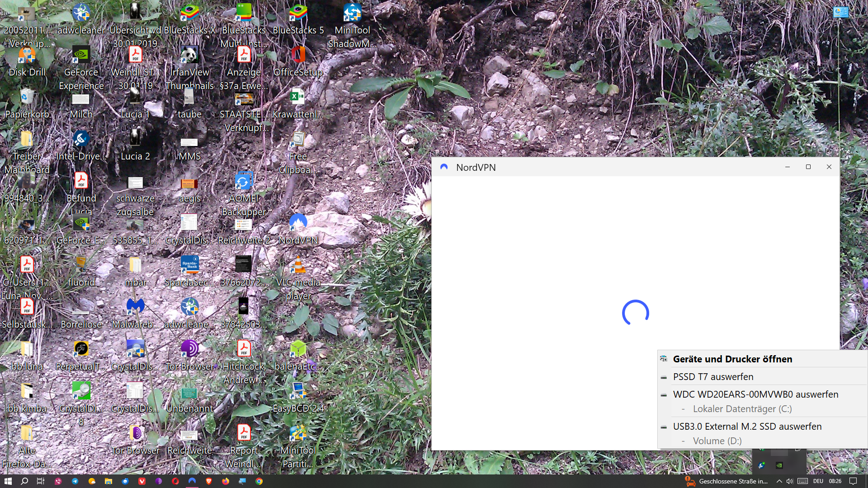This screenshot has width=868, height=488.
Task: Open the Action Center notifications button
Action: pyautogui.click(x=853, y=481)
